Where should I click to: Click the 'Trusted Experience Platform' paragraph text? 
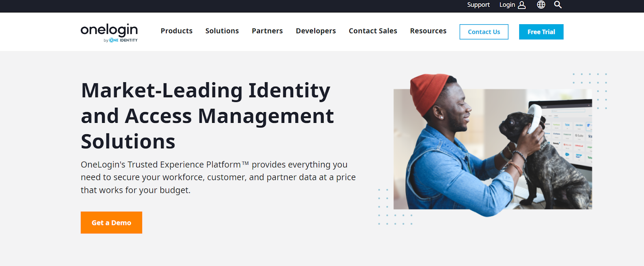click(x=218, y=177)
